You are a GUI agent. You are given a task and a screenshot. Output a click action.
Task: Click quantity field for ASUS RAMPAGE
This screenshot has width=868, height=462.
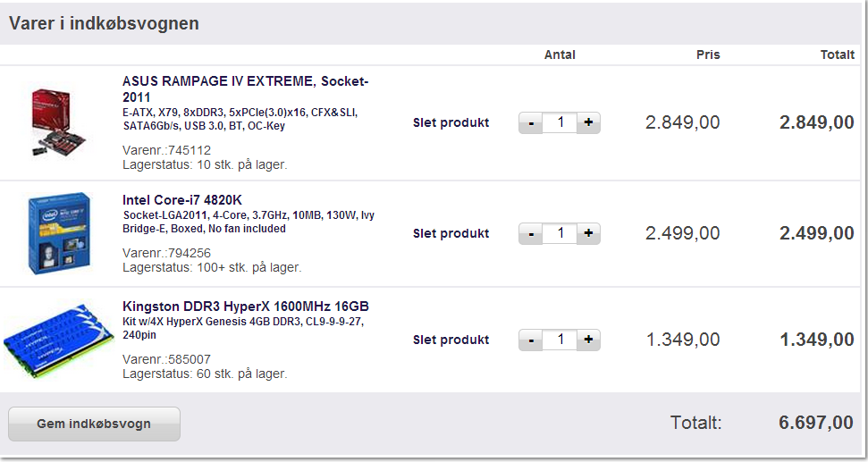click(560, 122)
